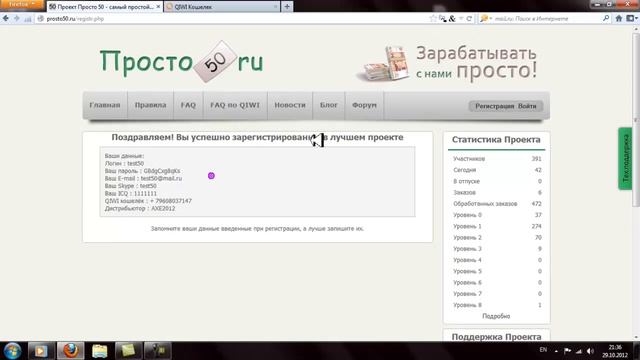Screen dimensions: 640x360
Task: Open the sticky notes taskbar icon
Action: tap(128, 351)
